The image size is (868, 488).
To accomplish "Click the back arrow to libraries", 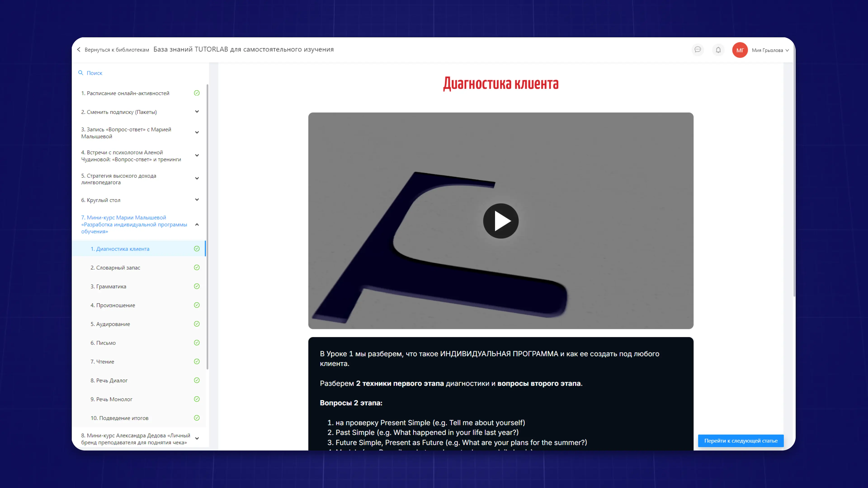I will (x=79, y=49).
